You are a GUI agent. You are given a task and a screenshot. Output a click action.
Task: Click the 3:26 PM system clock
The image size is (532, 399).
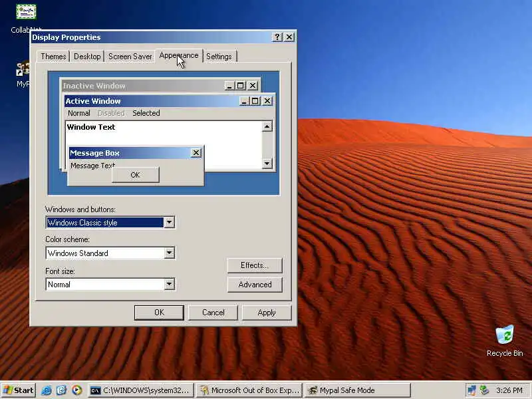tap(509, 390)
